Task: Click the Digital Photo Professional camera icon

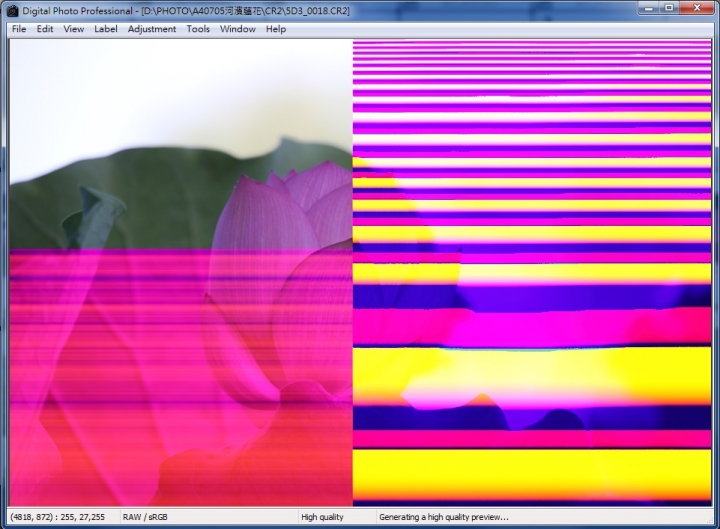Action: [x=13, y=11]
